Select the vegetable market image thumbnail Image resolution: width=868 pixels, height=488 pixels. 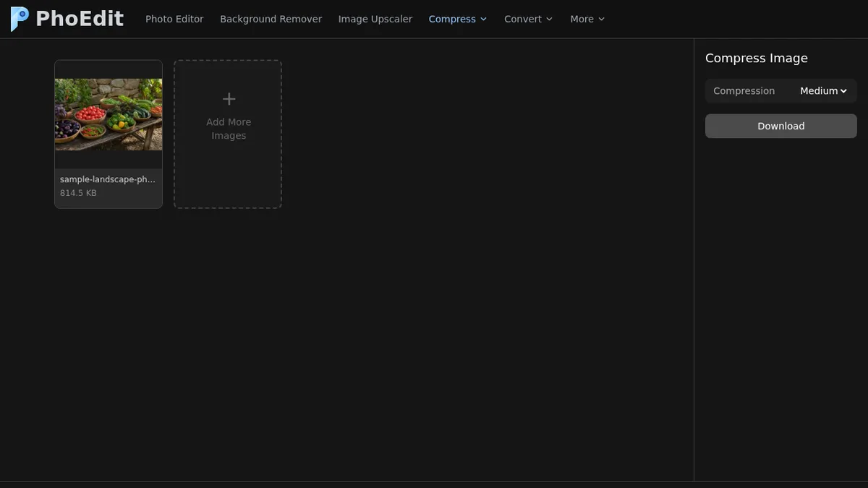109,114
